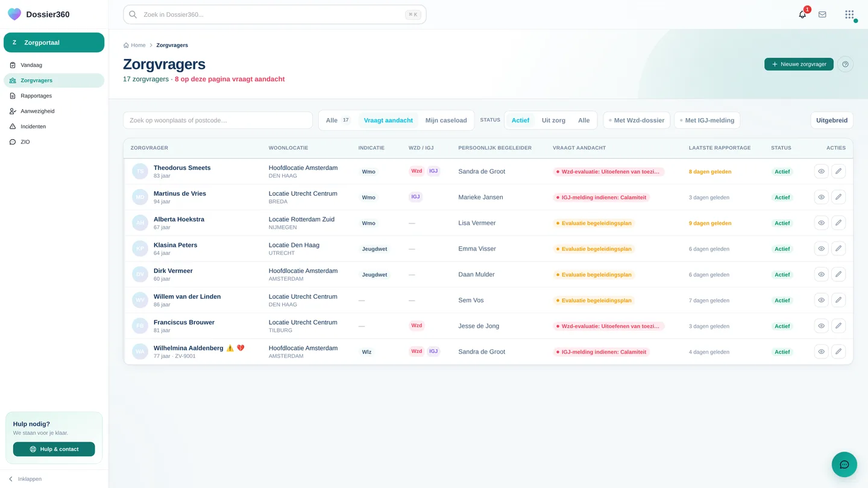Image resolution: width=868 pixels, height=488 pixels.
Task: Select the Vraagt aandacht tab
Action: [388, 120]
